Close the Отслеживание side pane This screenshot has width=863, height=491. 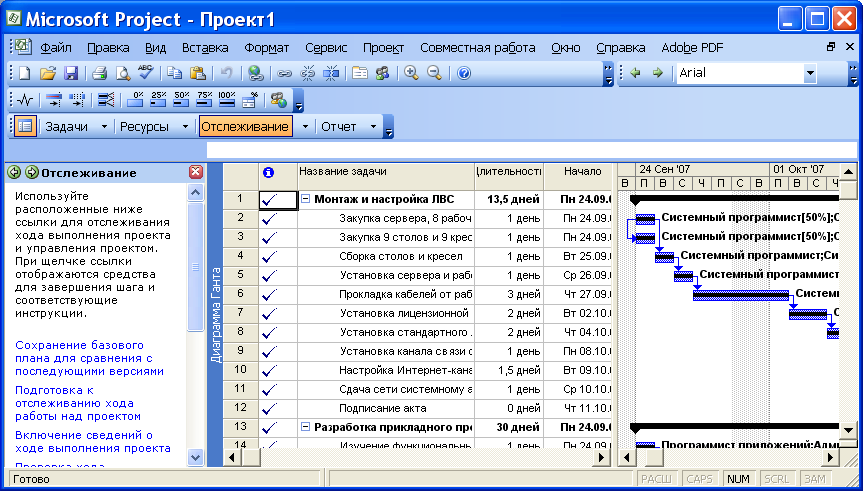tap(196, 172)
